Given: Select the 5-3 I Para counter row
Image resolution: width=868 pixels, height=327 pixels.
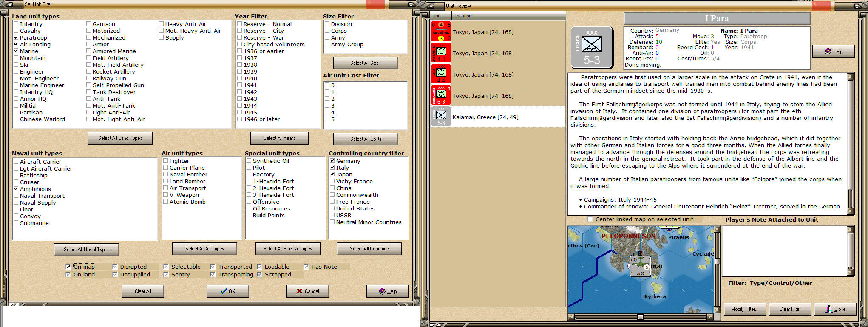Looking at the screenshot, I should pyautogui.click(x=497, y=117).
